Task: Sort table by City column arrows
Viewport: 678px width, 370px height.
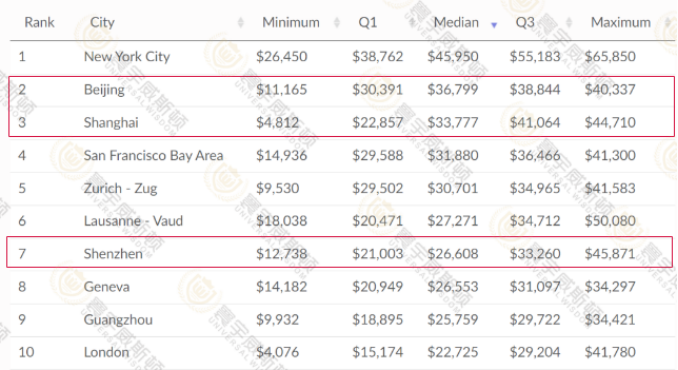Action: pyautogui.click(x=241, y=22)
